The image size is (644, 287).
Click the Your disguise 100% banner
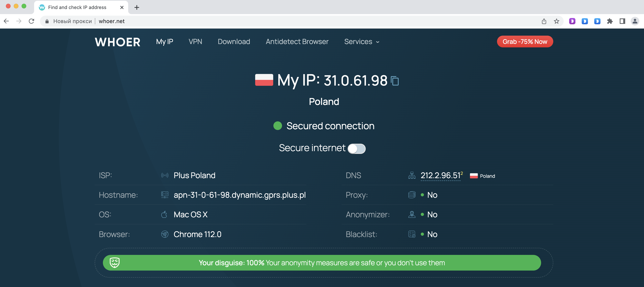[x=322, y=263]
